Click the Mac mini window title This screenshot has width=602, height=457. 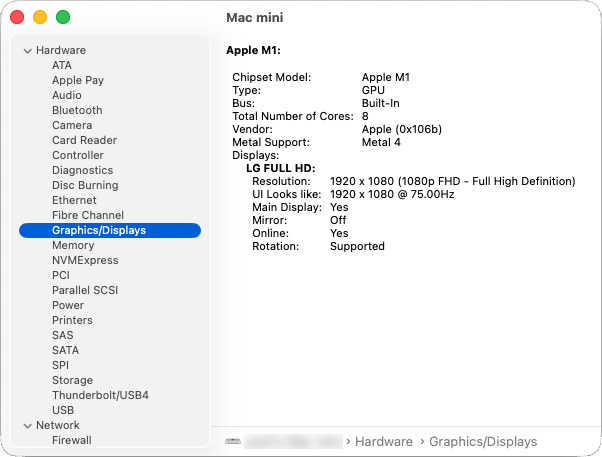255,18
